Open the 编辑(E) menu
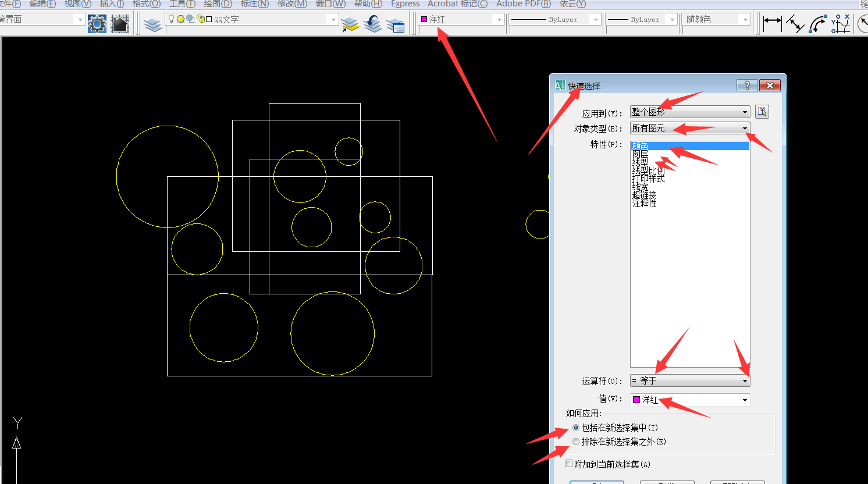Screen dimensions: 868x484 43,4
